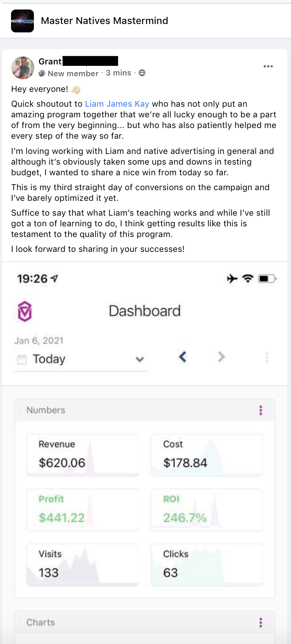Select the Clicks 63 card
The image size is (291, 644).
(x=207, y=565)
